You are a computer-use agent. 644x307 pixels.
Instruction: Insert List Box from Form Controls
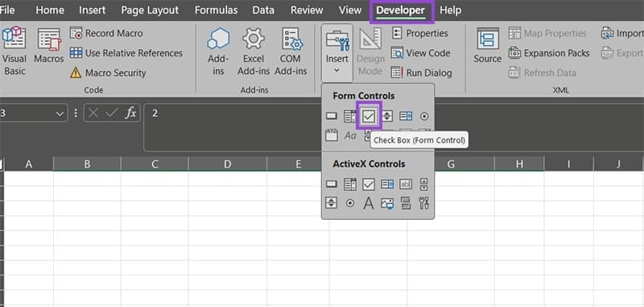tap(406, 116)
